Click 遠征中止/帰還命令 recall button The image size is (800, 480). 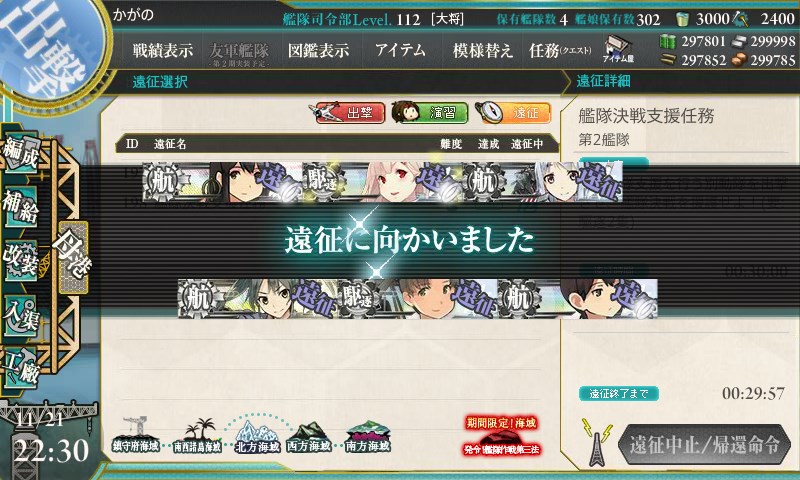point(705,444)
